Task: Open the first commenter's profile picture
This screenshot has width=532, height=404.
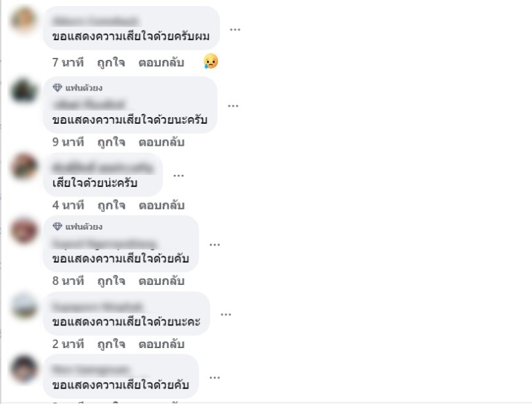Action: [x=23, y=19]
